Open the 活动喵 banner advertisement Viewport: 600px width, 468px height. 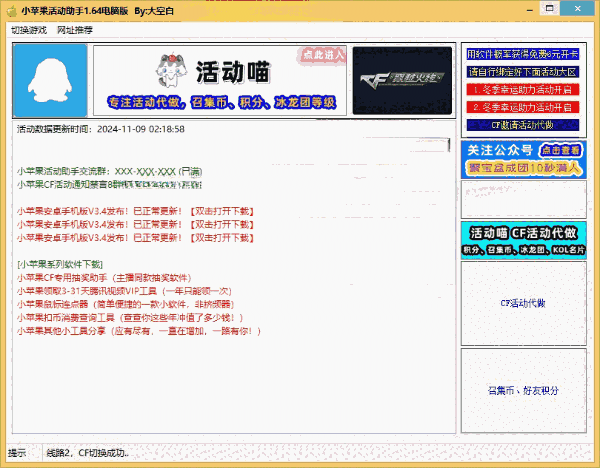point(220,80)
